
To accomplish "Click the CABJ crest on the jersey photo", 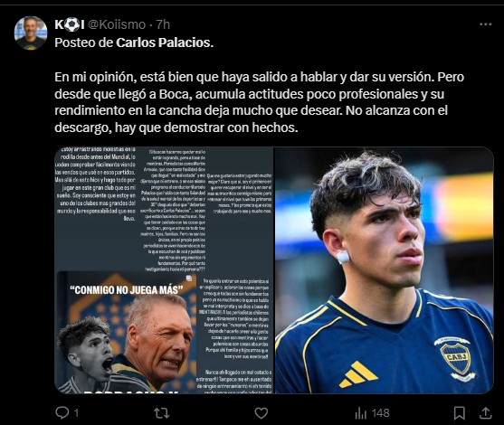I will pyautogui.click(x=455, y=357).
